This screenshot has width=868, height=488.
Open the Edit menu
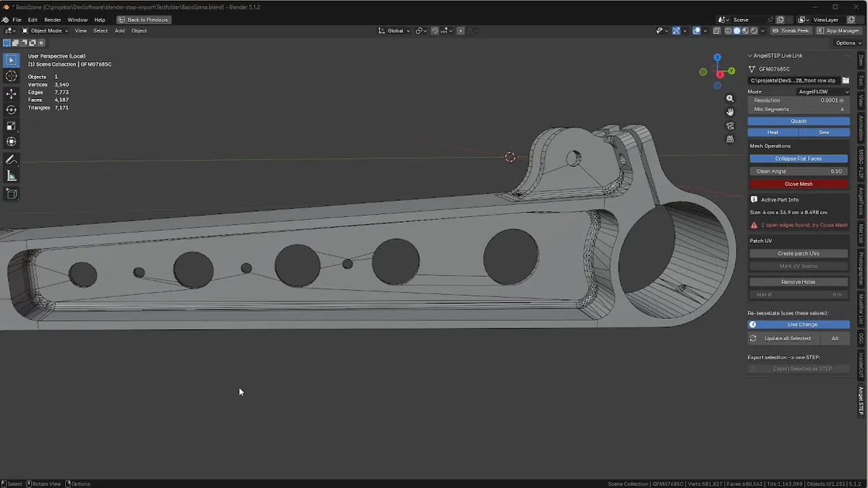(33, 20)
